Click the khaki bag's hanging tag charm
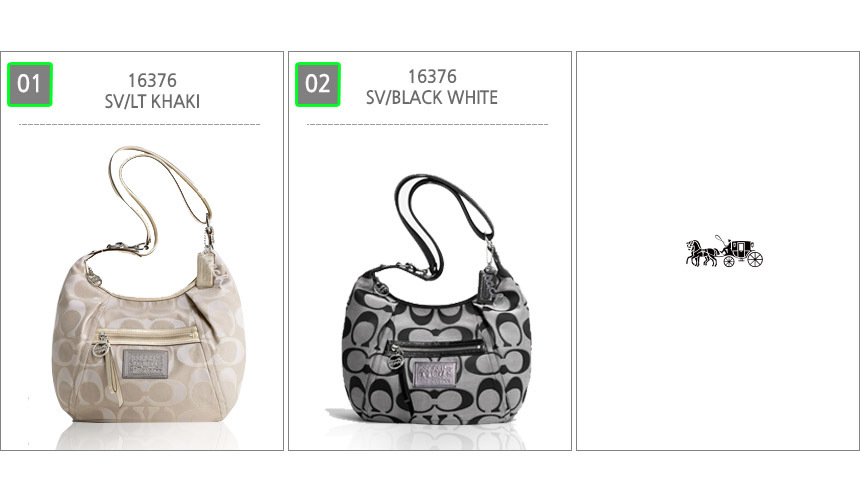860x494 pixels. [206, 270]
